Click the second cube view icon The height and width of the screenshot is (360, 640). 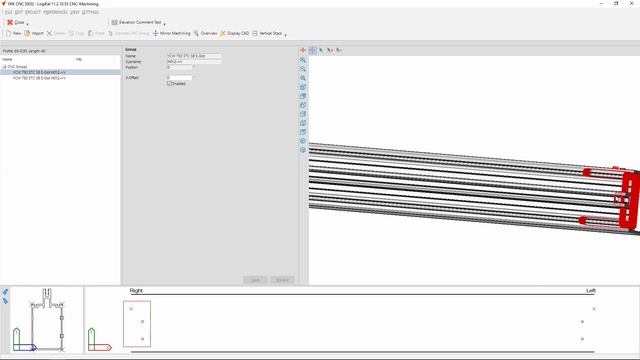pyautogui.click(x=303, y=96)
